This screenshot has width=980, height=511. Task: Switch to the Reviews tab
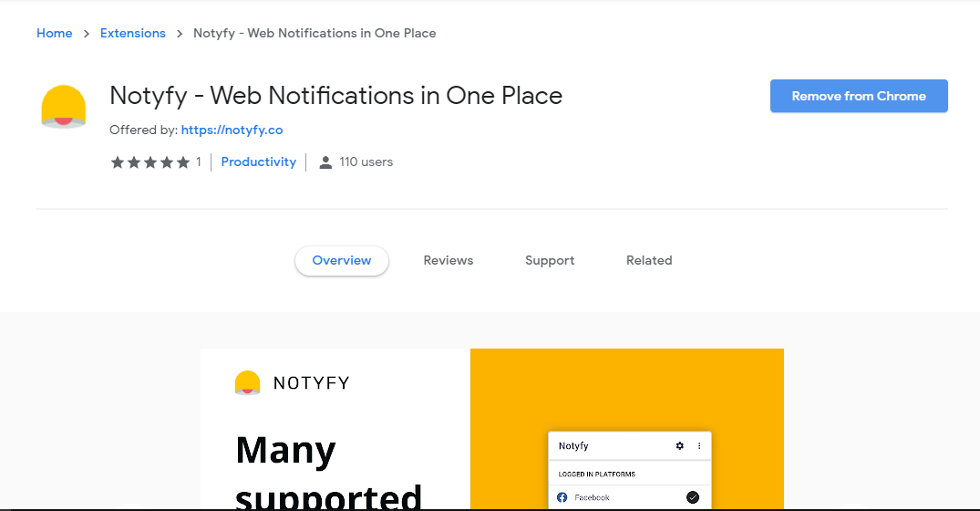tap(449, 261)
